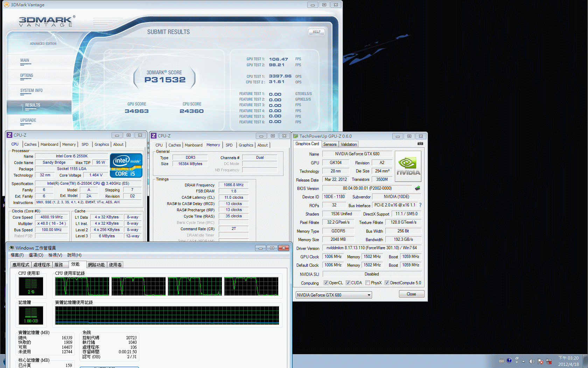This screenshot has width=588, height=368.
Task: Click the Intel Core i5 logo badge
Action: [x=126, y=165]
